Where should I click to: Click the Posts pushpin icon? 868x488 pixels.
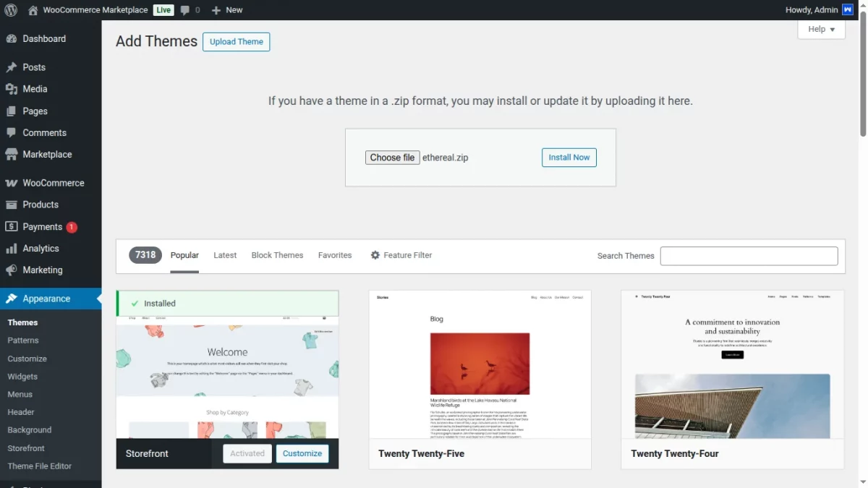point(11,67)
